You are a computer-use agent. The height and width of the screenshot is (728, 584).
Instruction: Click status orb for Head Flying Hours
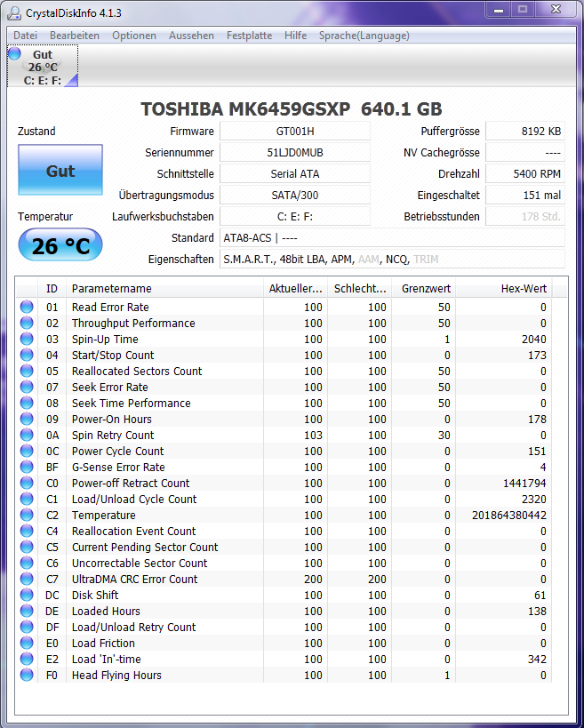(27, 675)
